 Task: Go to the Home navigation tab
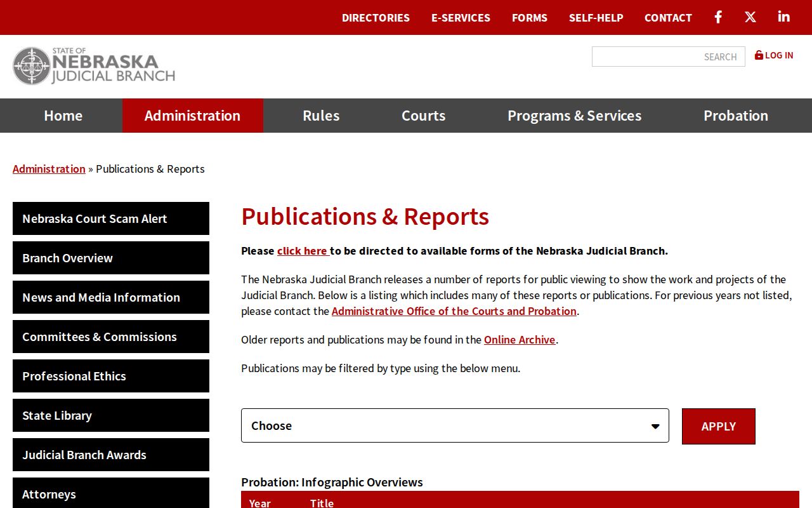pos(63,116)
